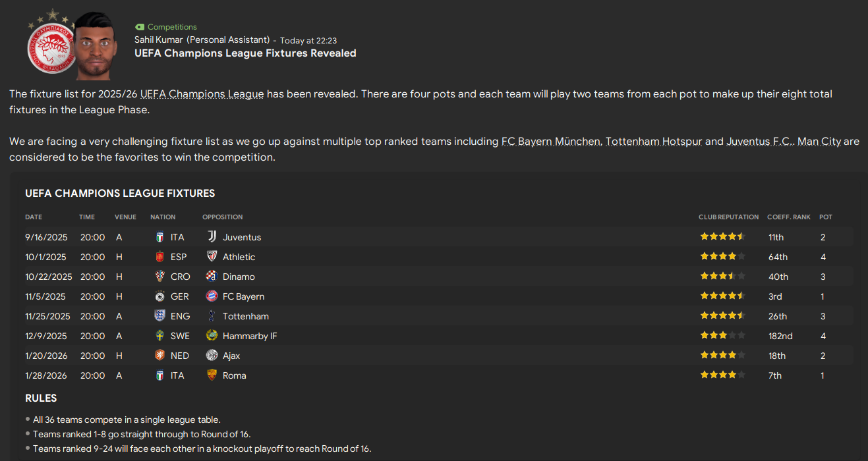Click the Dinamo club badge
Viewport: 868px width, 461px height.
212,277
